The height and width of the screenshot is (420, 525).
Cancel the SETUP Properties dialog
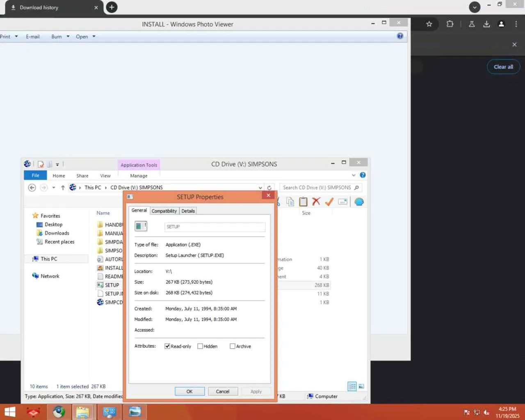pos(223,391)
